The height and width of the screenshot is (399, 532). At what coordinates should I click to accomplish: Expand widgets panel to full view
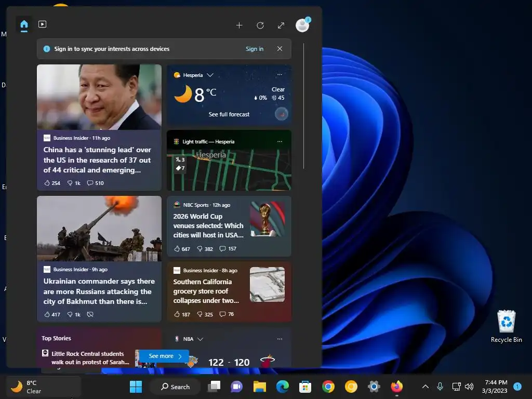coord(281,25)
